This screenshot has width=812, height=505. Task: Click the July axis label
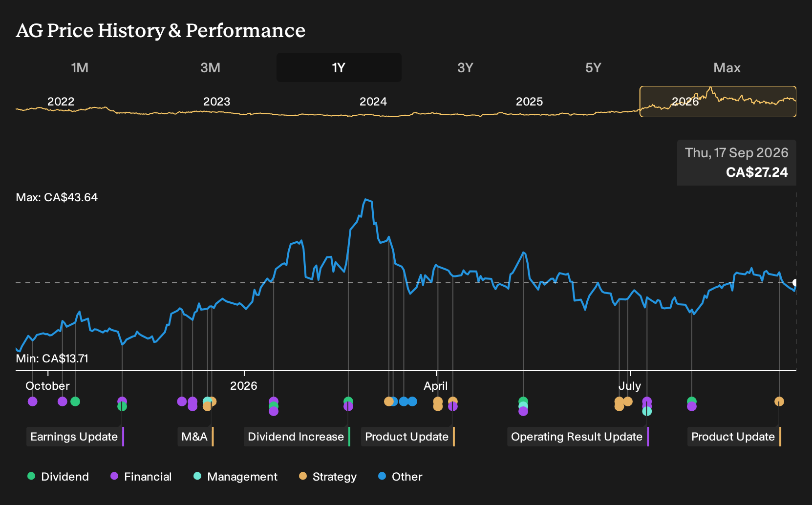click(630, 386)
